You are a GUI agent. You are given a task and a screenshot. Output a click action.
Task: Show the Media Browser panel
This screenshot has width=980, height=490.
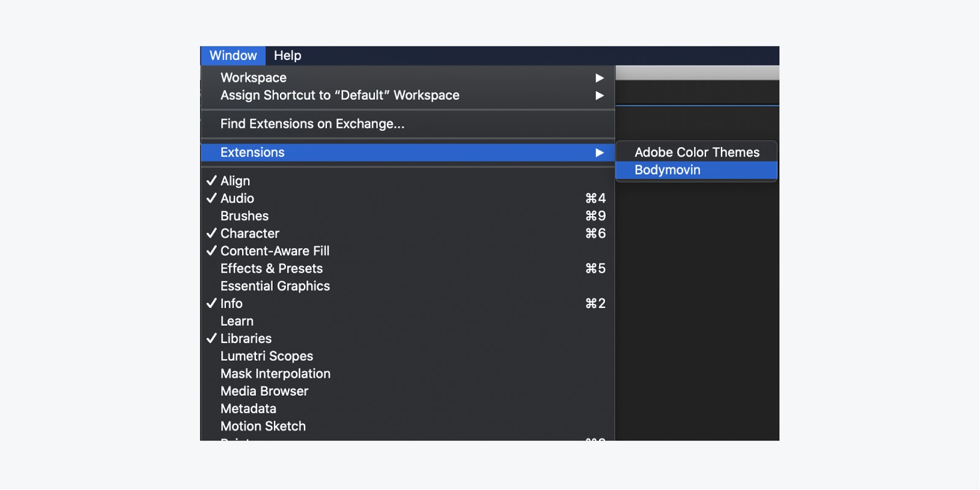264,391
